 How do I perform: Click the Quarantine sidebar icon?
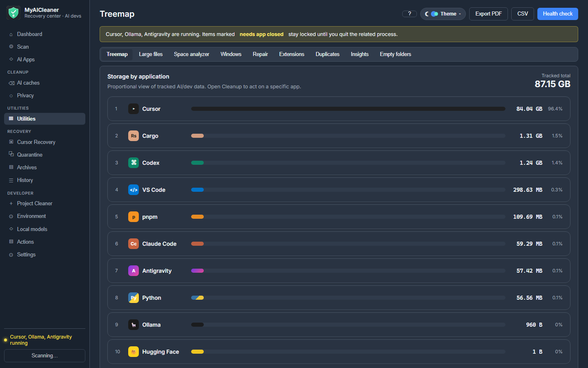pos(11,154)
